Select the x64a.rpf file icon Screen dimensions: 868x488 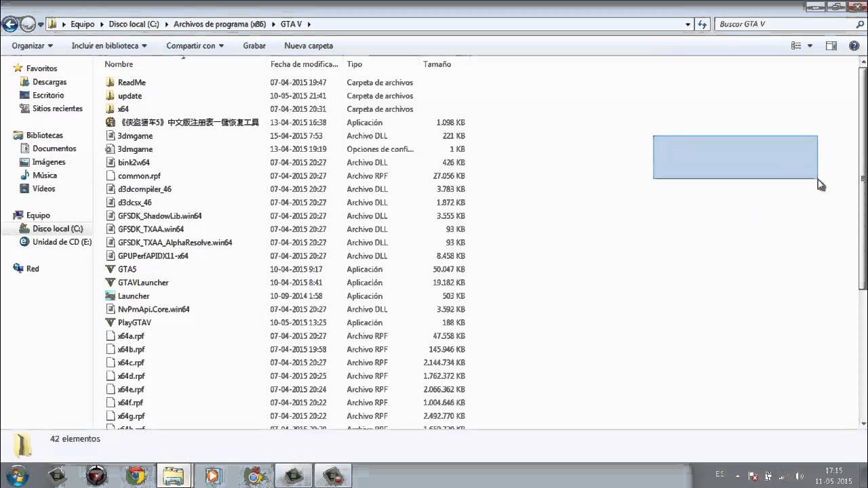[111, 335]
